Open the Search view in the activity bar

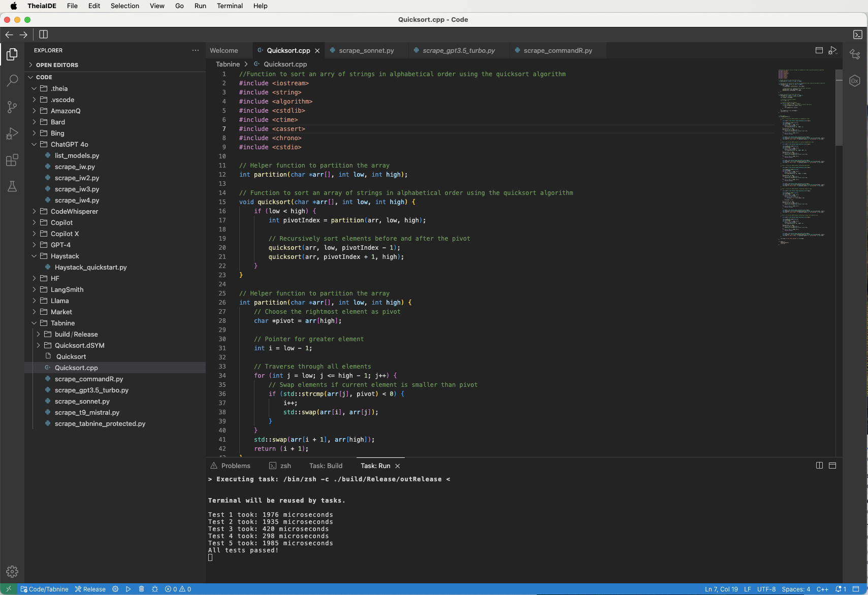click(x=12, y=81)
